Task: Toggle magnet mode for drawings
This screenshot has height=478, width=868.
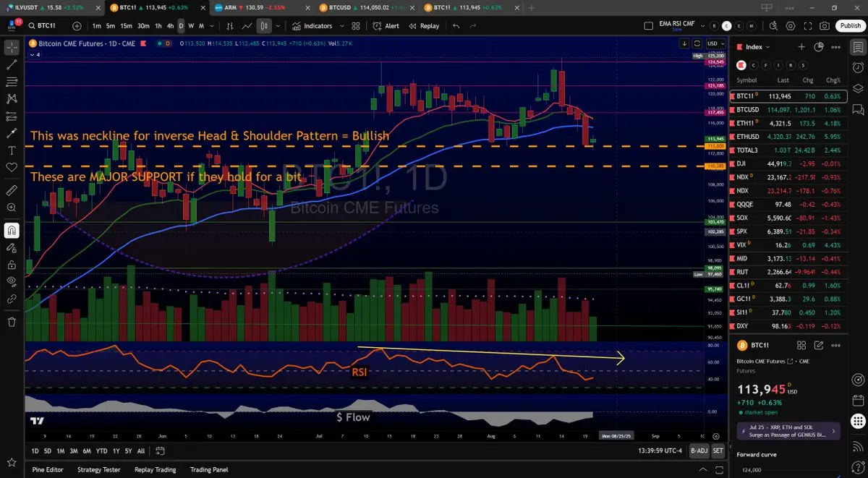Action: pos(12,231)
